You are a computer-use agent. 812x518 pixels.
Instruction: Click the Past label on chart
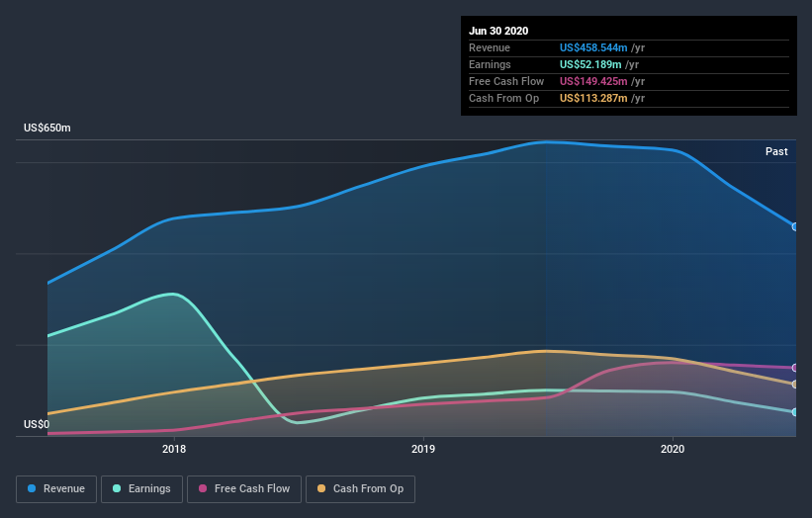(x=776, y=151)
